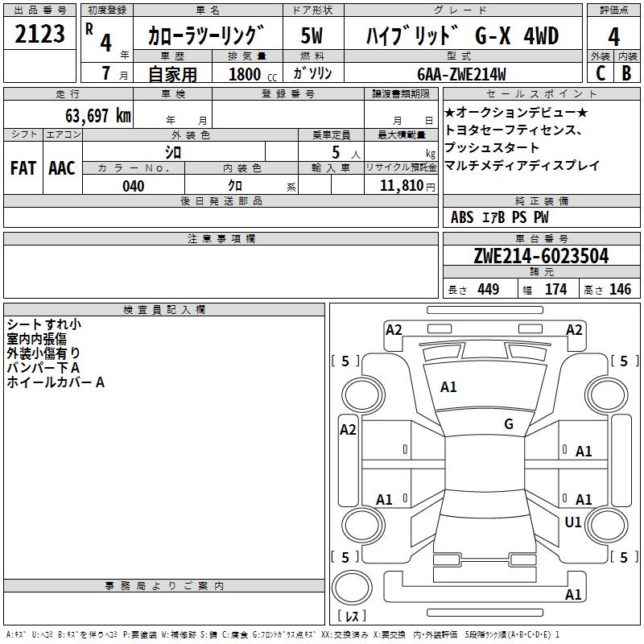Click the プッシュスタート sales point line

pos(492,147)
